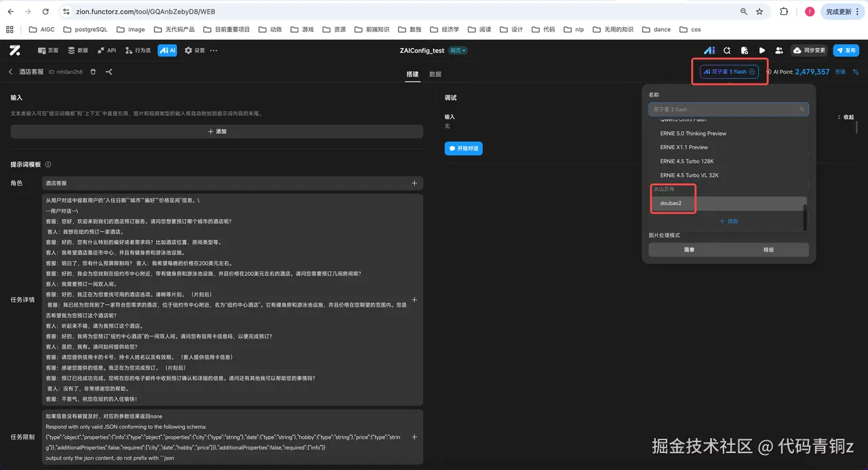Open the postgreSQL bookmark folder

tap(85, 29)
